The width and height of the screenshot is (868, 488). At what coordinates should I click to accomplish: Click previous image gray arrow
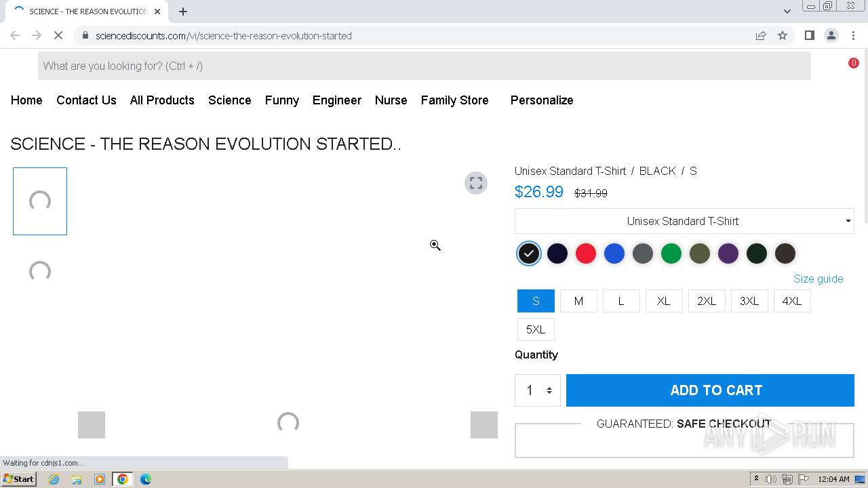coord(92,425)
